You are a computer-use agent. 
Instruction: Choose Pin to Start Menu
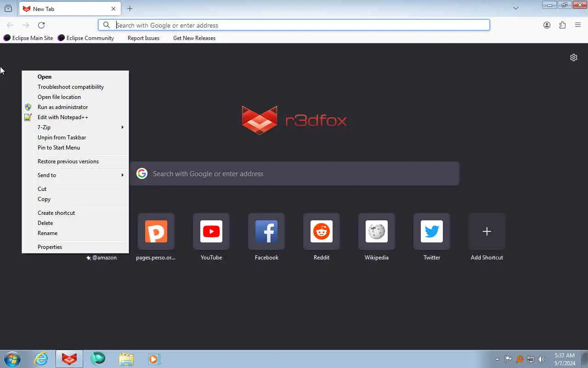click(75, 148)
